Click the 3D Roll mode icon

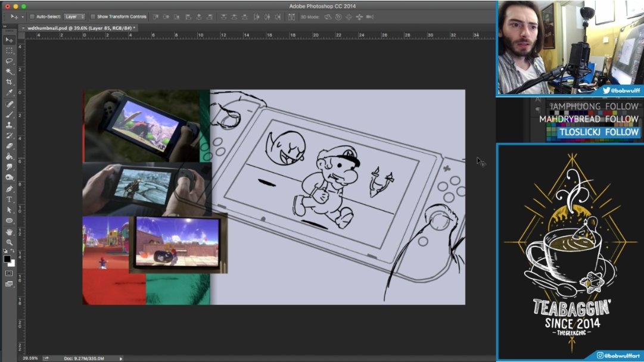[x=338, y=17]
